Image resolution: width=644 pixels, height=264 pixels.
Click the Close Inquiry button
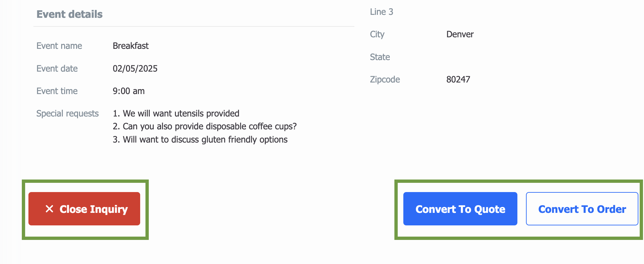coord(84,209)
